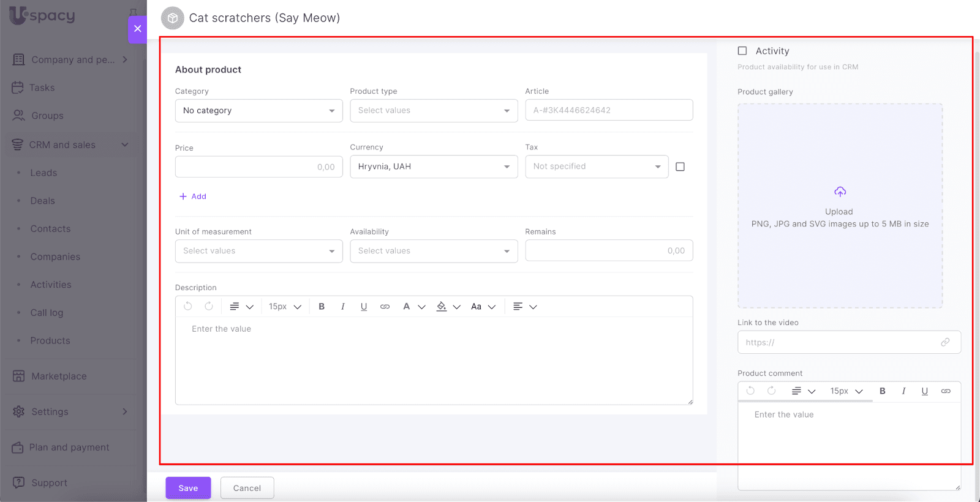This screenshot has height=502, width=980.
Task: Go to Marketplace in the sidebar
Action: pos(59,376)
